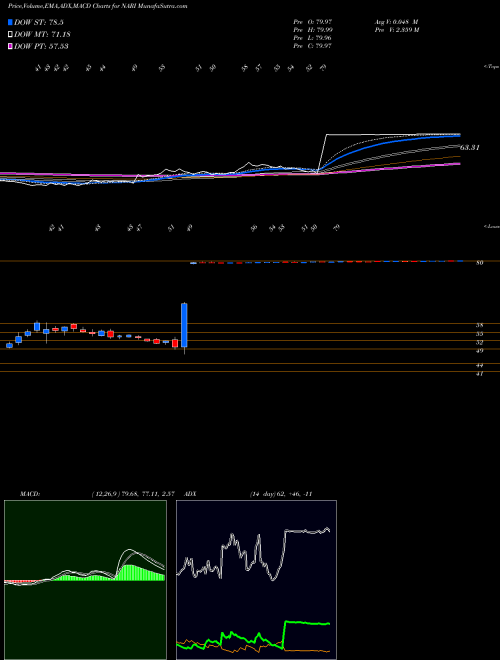
Task: Click the blue DOW ST legend swatch
Action: [10, 22]
